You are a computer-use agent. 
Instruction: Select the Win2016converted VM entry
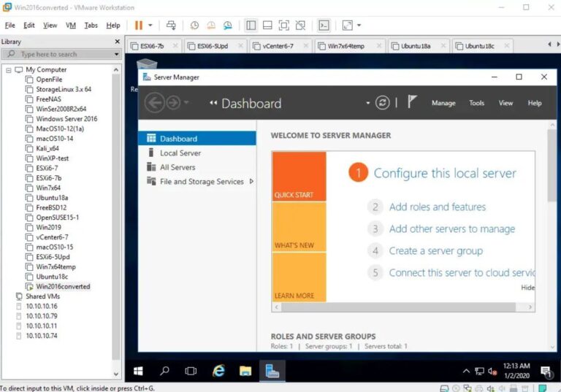coord(63,286)
